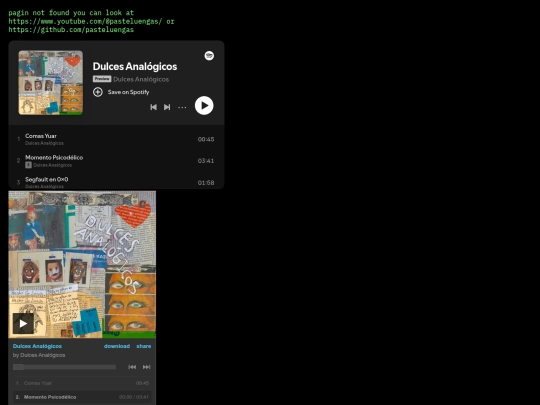The width and height of the screenshot is (540, 405).
Task: Go to next track in Bandcamp player
Action: coord(146,367)
